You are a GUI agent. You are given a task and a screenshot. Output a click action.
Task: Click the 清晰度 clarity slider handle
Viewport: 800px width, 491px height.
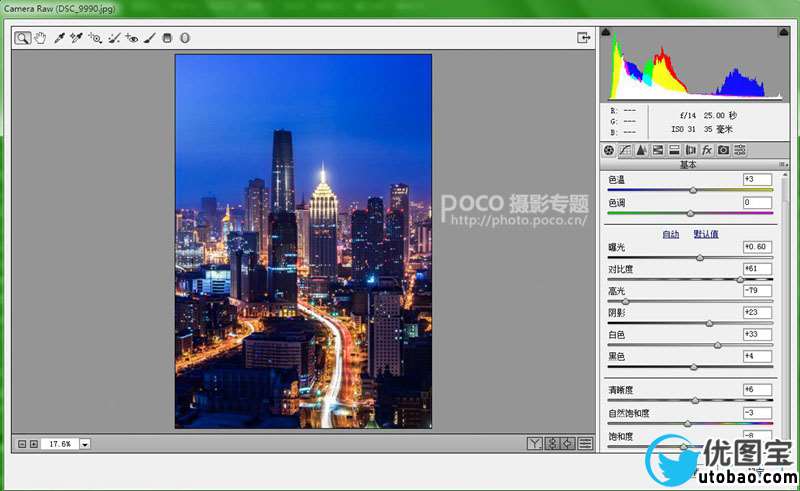pos(695,401)
